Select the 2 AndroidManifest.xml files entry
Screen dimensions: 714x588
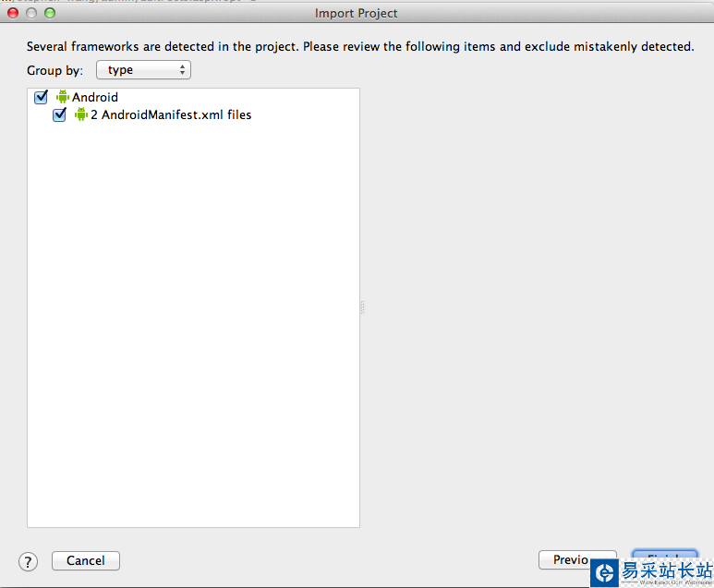(x=171, y=115)
